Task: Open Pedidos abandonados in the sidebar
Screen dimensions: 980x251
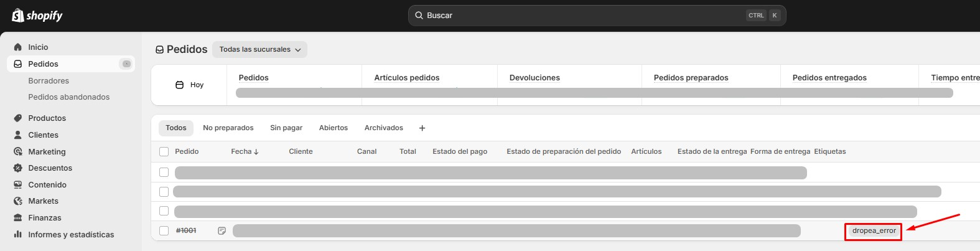Action: click(69, 97)
